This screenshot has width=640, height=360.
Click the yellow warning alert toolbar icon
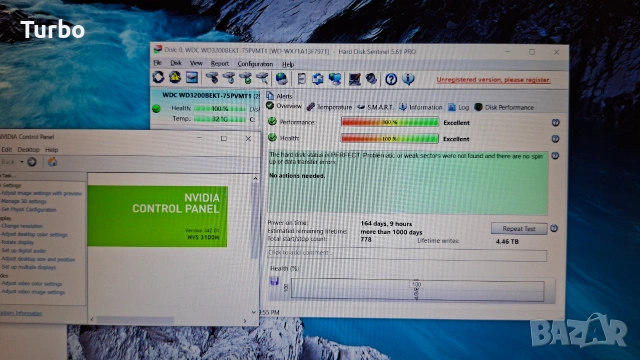[x=175, y=77]
